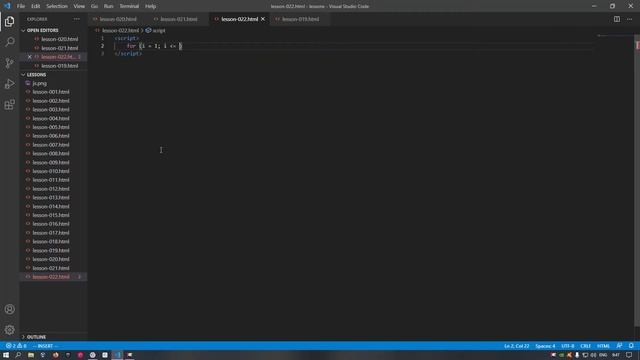
Task: Open the Explorer view in activity bar
Action: [x=9, y=21]
